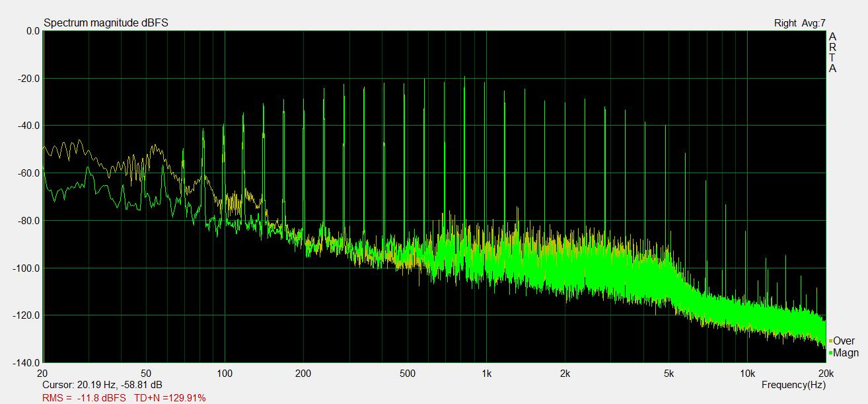Select the 'Magn' legend label
This screenshot has height=404, width=868.
pos(846,353)
